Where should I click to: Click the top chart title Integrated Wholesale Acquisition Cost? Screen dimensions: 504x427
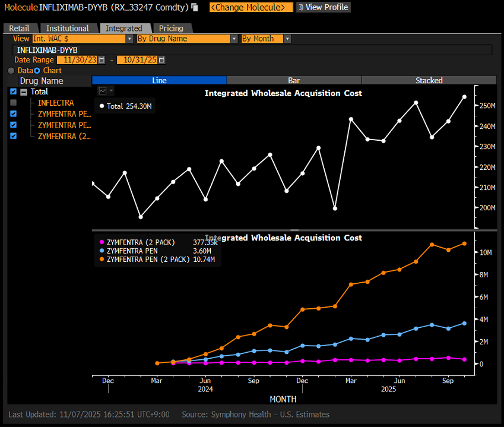pos(283,93)
